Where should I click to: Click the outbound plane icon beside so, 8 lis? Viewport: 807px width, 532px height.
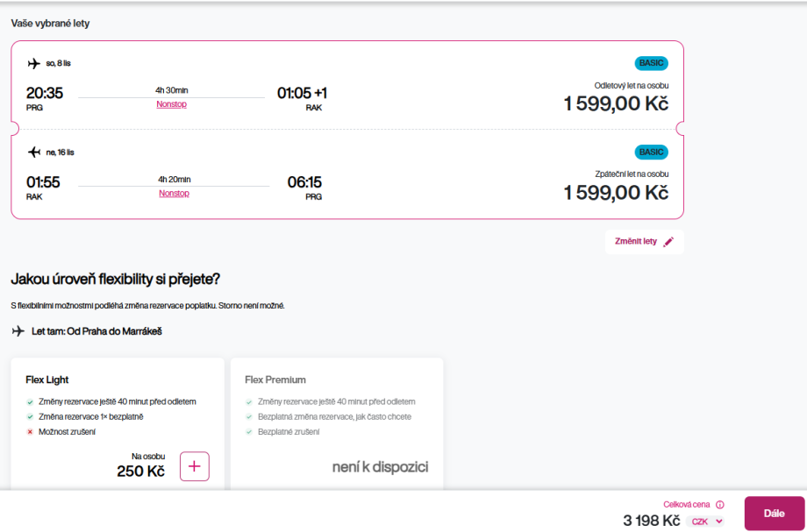(x=34, y=63)
